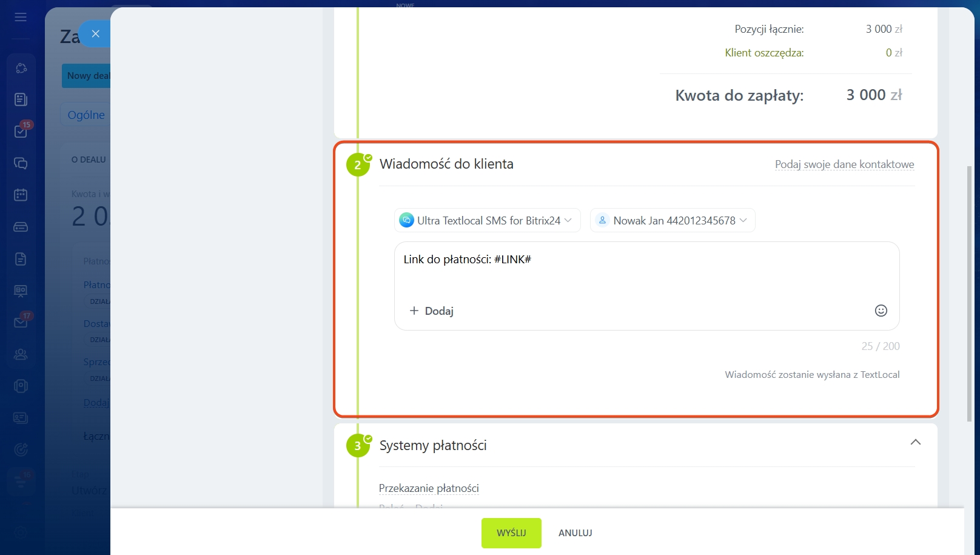The height and width of the screenshot is (555, 980).
Task: Open the presentation board sidebar icon
Action: click(21, 291)
